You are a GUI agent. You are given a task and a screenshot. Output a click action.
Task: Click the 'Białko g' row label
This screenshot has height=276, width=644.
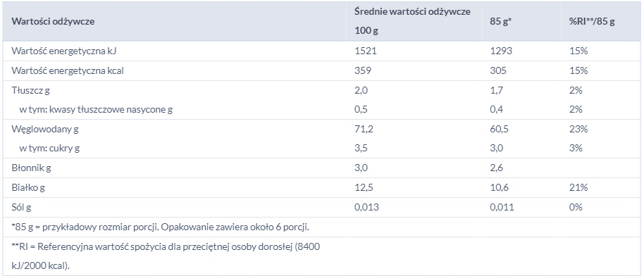coord(28,188)
